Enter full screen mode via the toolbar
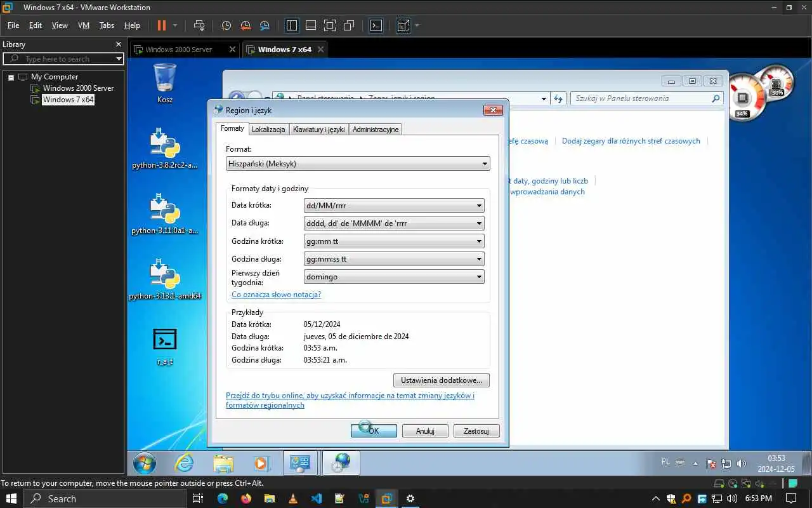812x508 pixels. click(330, 25)
